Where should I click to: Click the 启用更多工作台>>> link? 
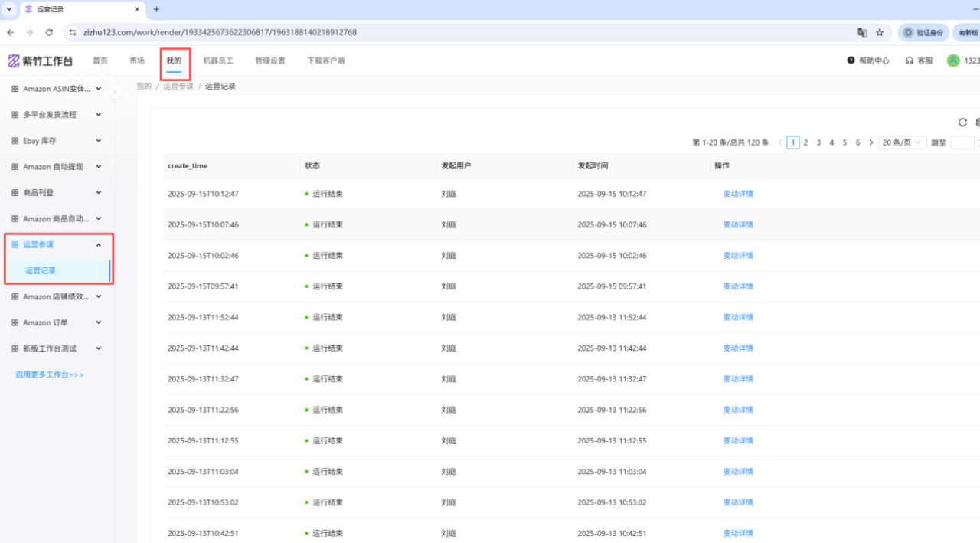tap(50, 375)
